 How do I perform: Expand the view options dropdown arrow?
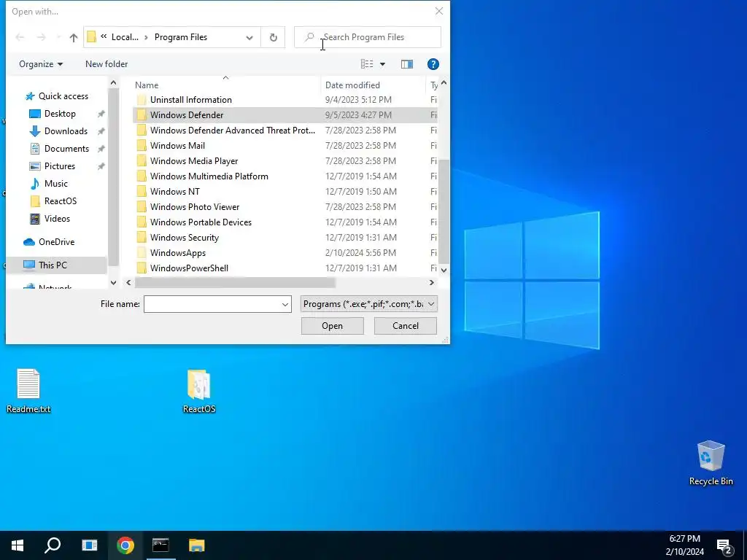click(x=382, y=64)
